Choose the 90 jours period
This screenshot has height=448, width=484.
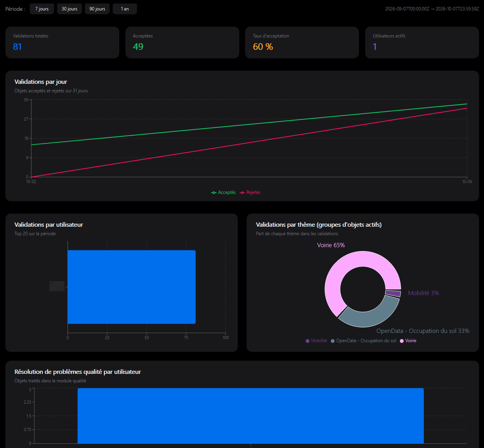click(x=97, y=9)
